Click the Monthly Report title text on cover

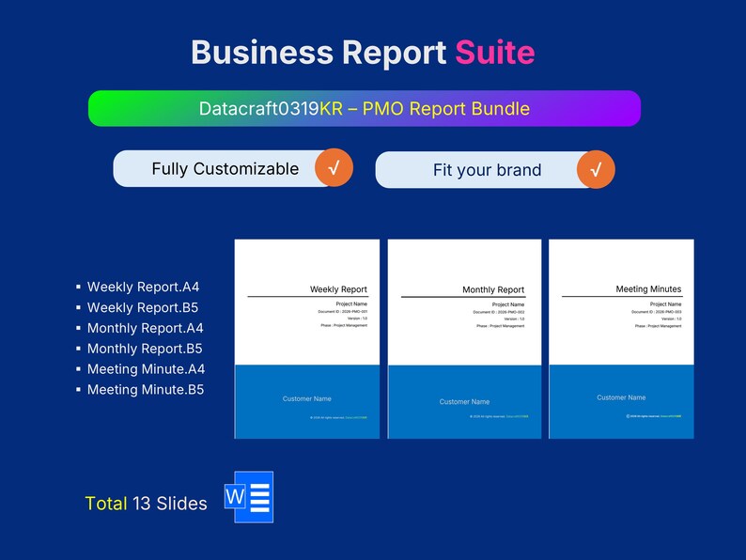tap(493, 289)
